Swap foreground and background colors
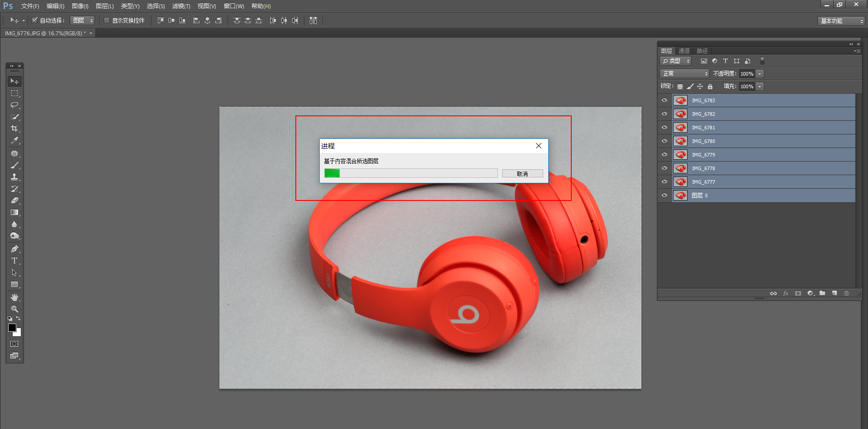 click(18, 319)
